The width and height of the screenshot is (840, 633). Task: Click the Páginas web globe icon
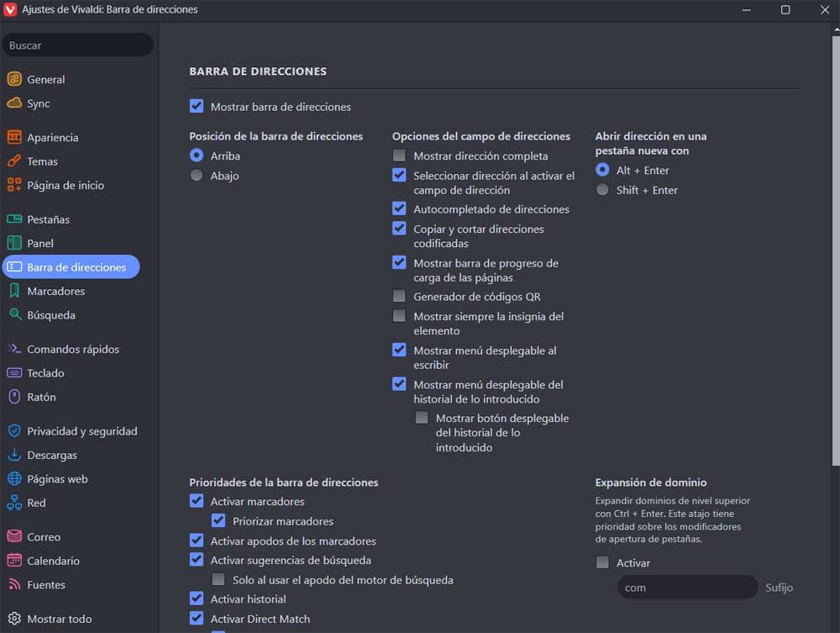[14, 478]
